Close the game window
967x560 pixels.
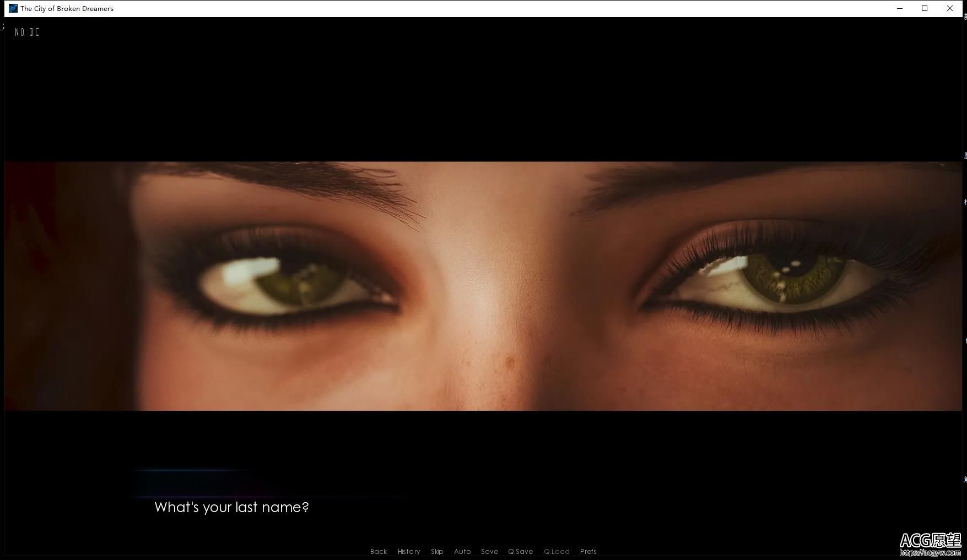(x=950, y=8)
